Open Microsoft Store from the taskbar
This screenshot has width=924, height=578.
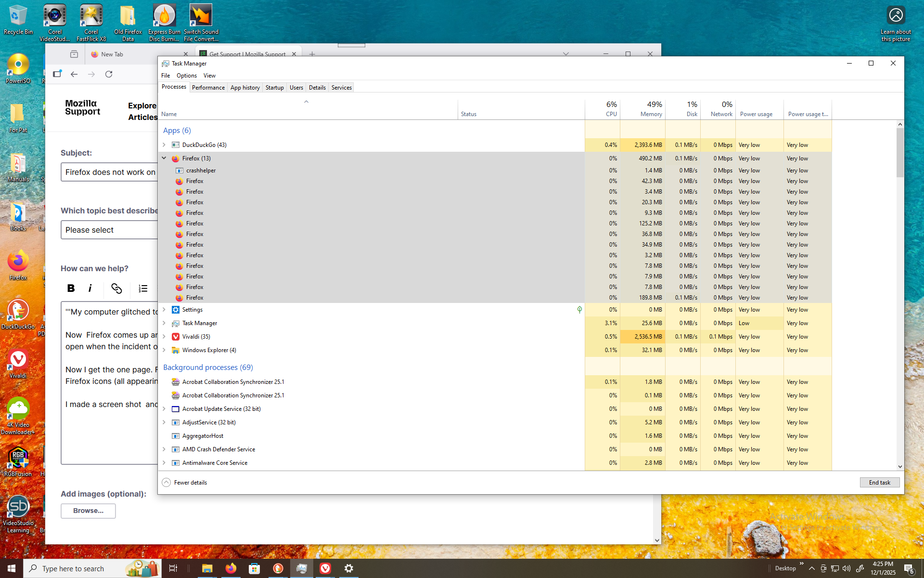click(254, 568)
